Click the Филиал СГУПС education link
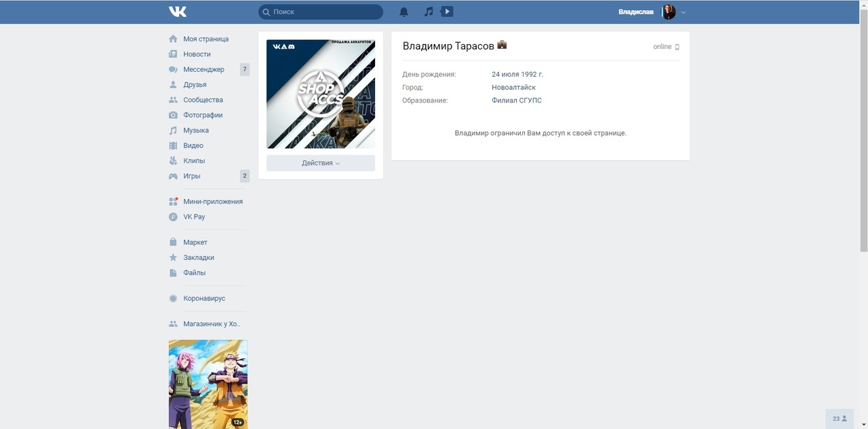 click(517, 100)
